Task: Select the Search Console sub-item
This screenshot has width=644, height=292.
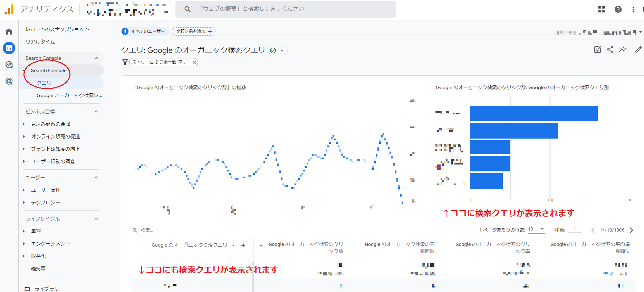Action: tap(49, 70)
